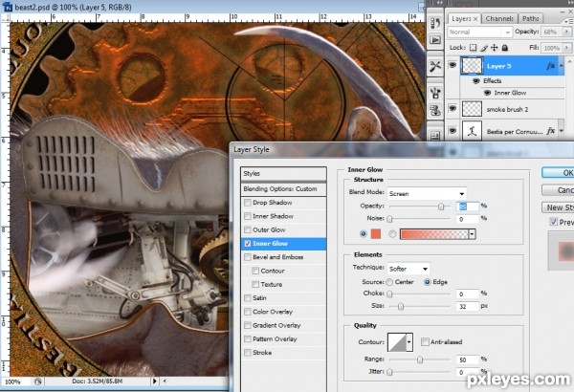Screen dimensions: 574x392
Task: Enable the Outer Glow checkbox
Action: click(248, 229)
